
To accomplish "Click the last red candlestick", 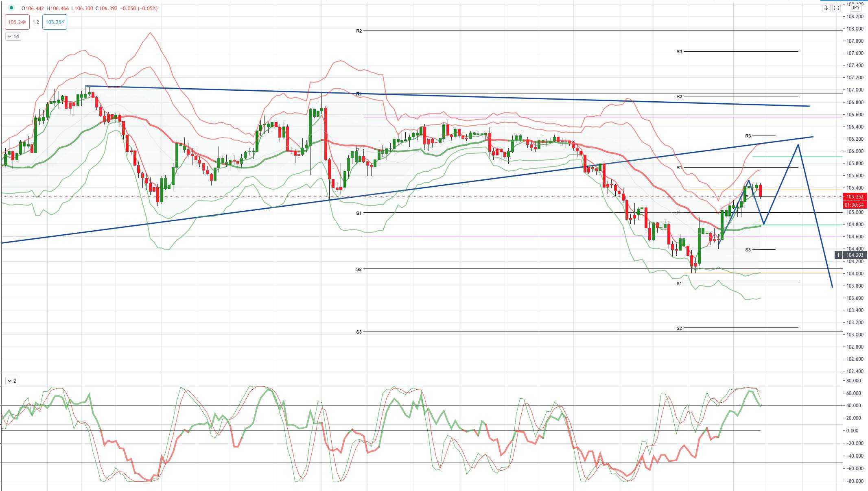I will (x=760, y=190).
